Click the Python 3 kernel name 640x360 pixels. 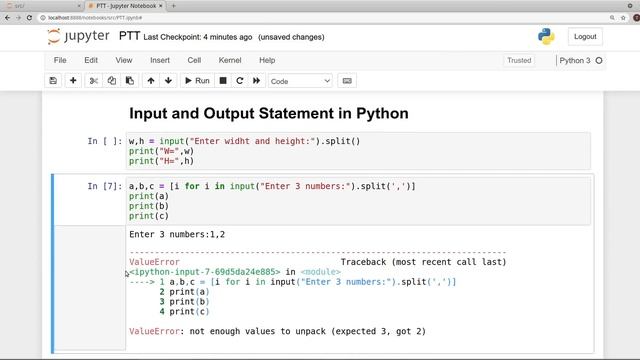pos(575,60)
